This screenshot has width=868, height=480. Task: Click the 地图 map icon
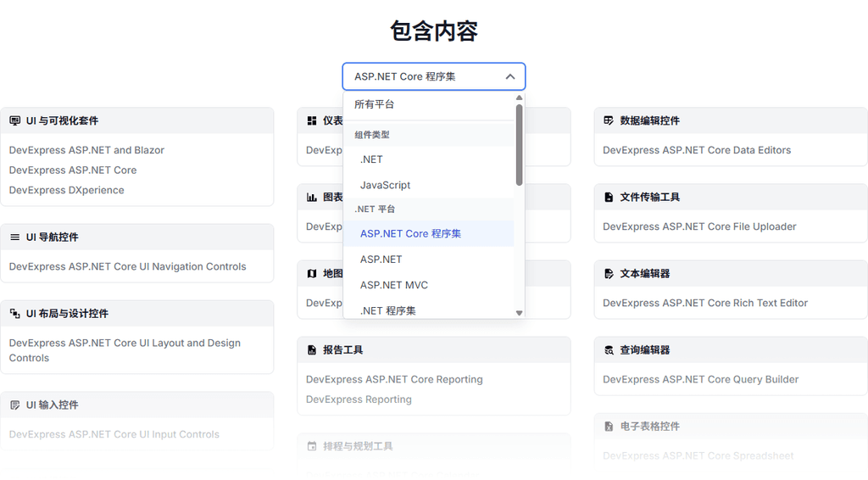312,273
